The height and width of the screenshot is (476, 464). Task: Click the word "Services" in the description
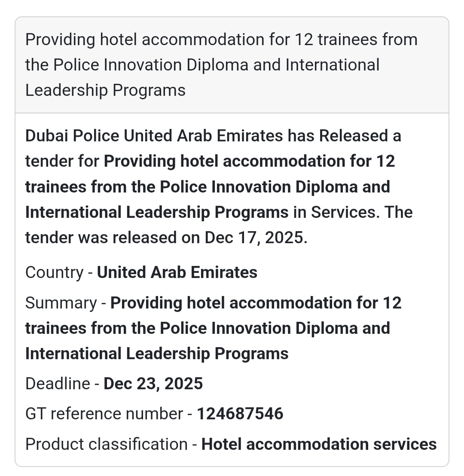(x=343, y=212)
